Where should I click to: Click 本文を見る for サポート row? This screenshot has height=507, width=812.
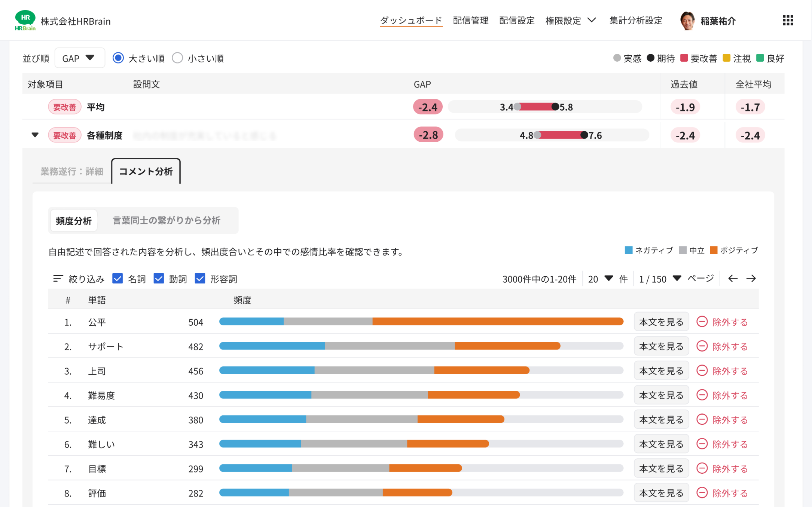[661, 346]
